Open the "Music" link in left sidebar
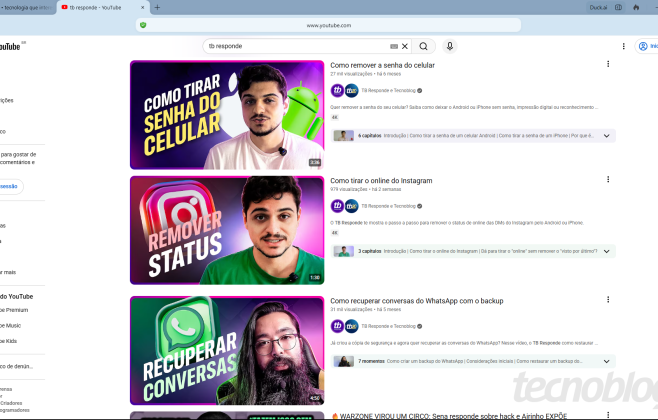 click(x=10, y=326)
